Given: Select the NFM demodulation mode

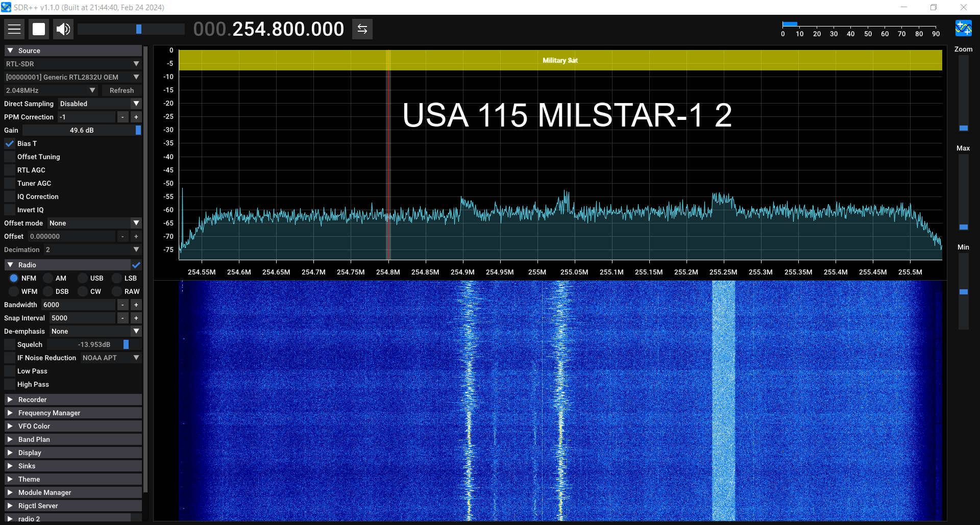Looking at the screenshot, I should click(x=14, y=278).
